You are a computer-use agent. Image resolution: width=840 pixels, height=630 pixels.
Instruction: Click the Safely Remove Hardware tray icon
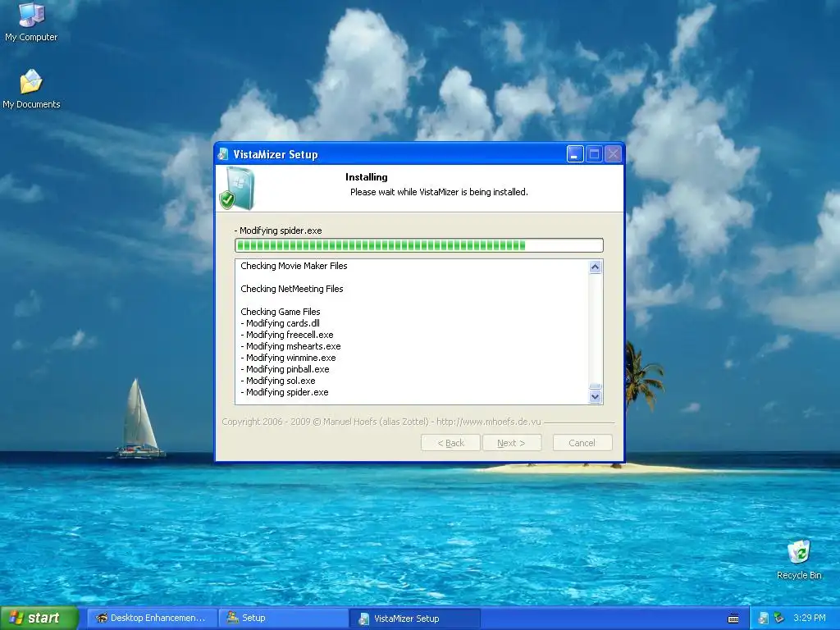pyautogui.click(x=779, y=619)
